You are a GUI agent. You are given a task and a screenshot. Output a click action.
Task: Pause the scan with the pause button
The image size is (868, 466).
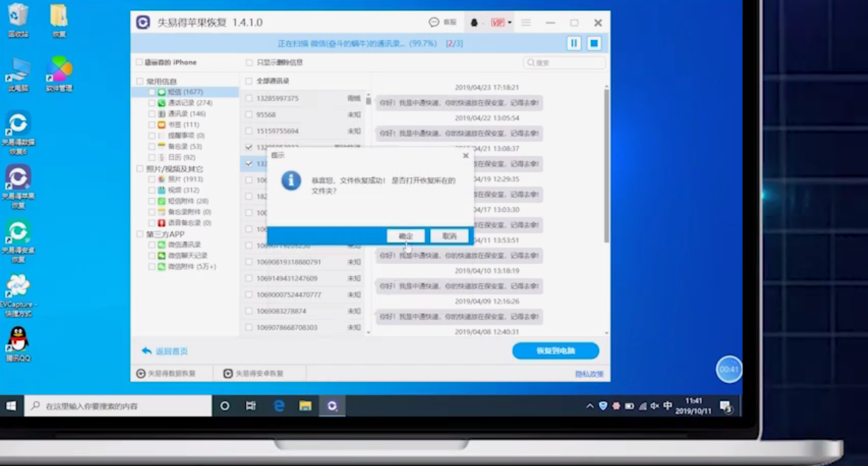(574, 43)
